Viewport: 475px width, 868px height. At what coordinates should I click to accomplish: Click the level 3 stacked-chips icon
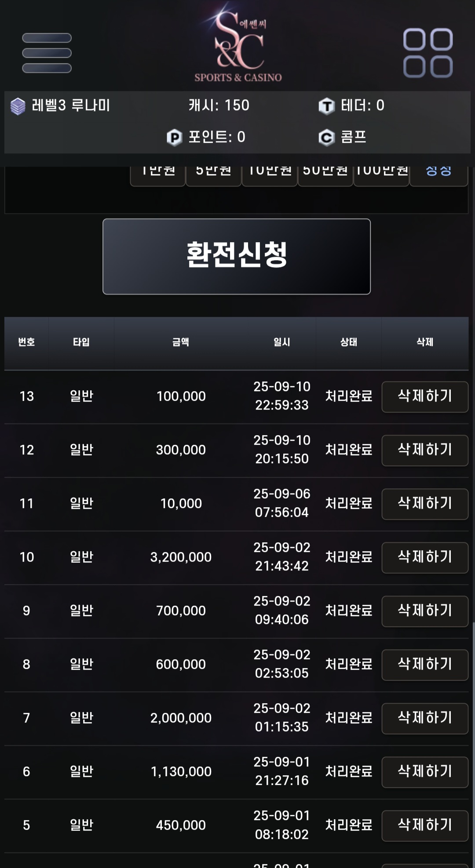[x=18, y=106]
